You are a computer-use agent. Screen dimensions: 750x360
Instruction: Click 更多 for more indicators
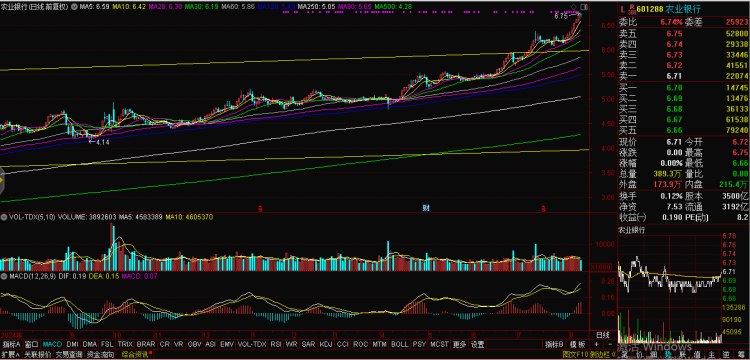pos(460,344)
